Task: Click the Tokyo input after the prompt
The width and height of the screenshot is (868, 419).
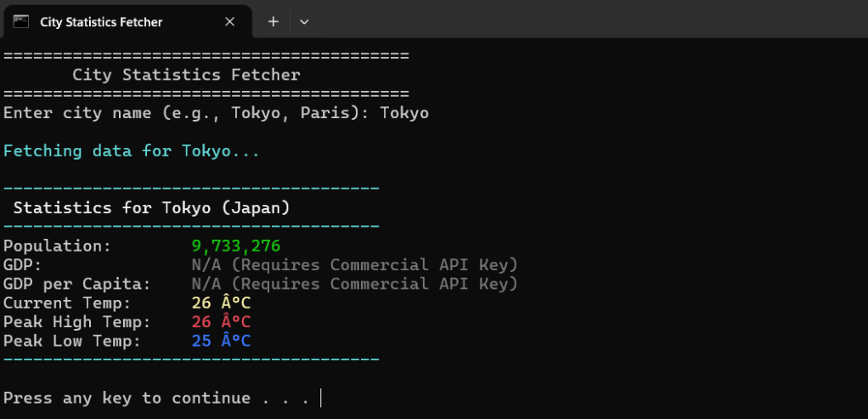Action: (x=404, y=113)
